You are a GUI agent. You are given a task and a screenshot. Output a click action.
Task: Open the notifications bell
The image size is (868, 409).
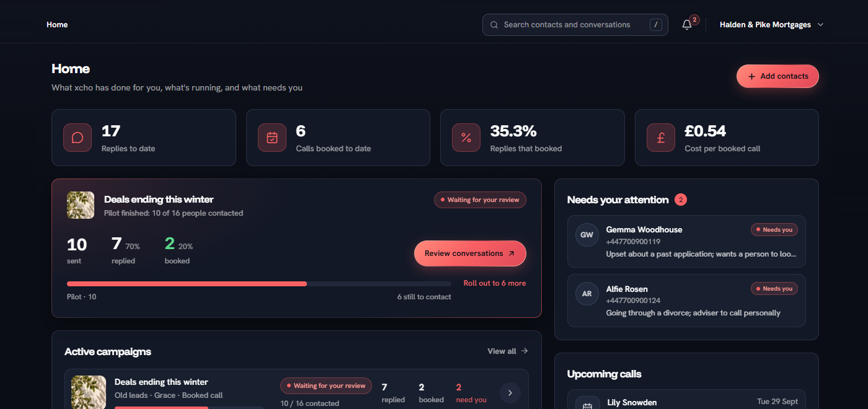[x=686, y=25]
